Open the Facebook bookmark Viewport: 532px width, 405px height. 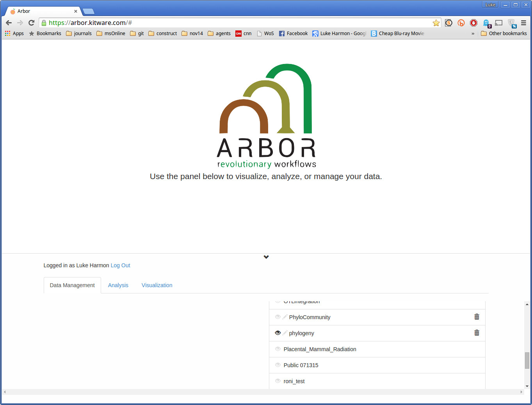point(293,34)
